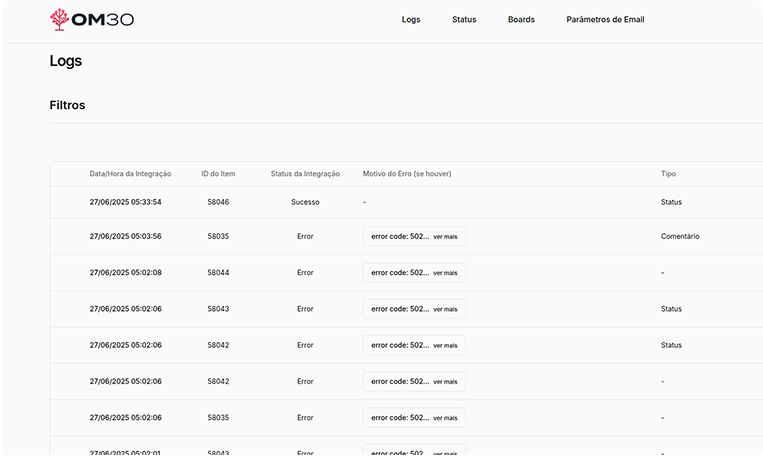The height and width of the screenshot is (458, 763).
Task: Switch to the Status navigation tab
Action: pyautogui.click(x=464, y=20)
